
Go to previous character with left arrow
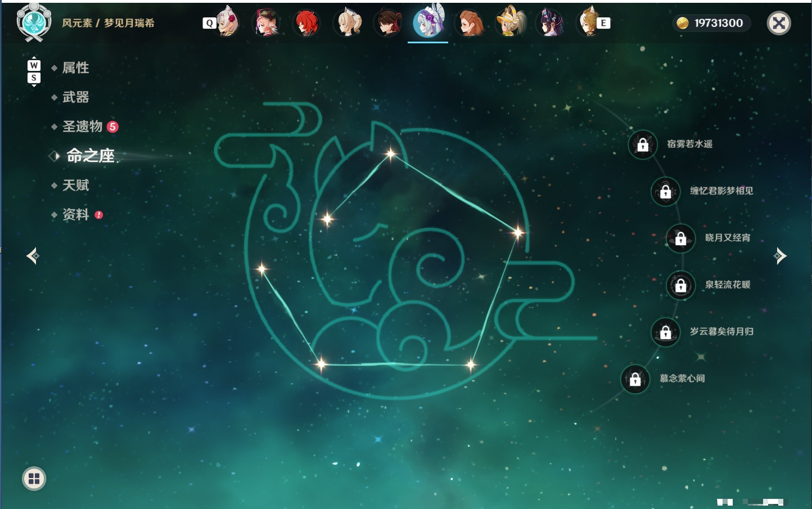pyautogui.click(x=33, y=256)
